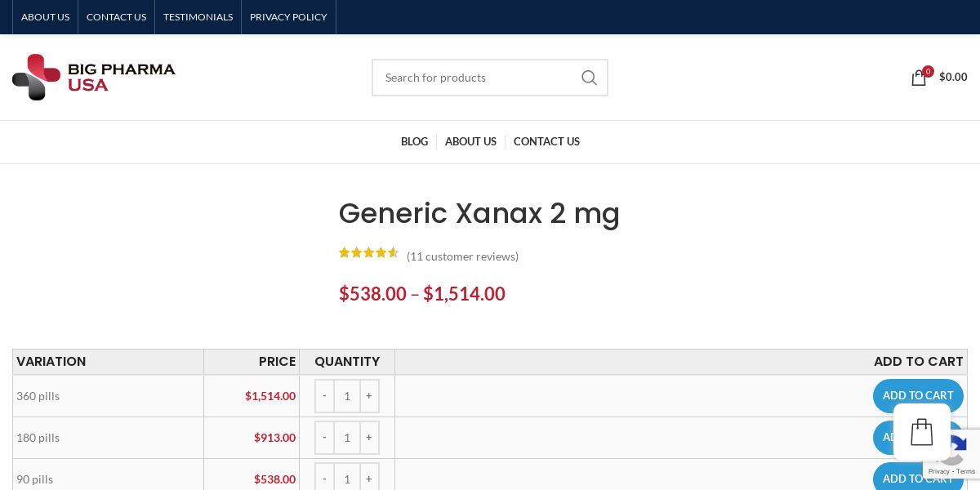Increase quantity for 360 pills
This screenshot has width=980, height=490.
(369, 396)
